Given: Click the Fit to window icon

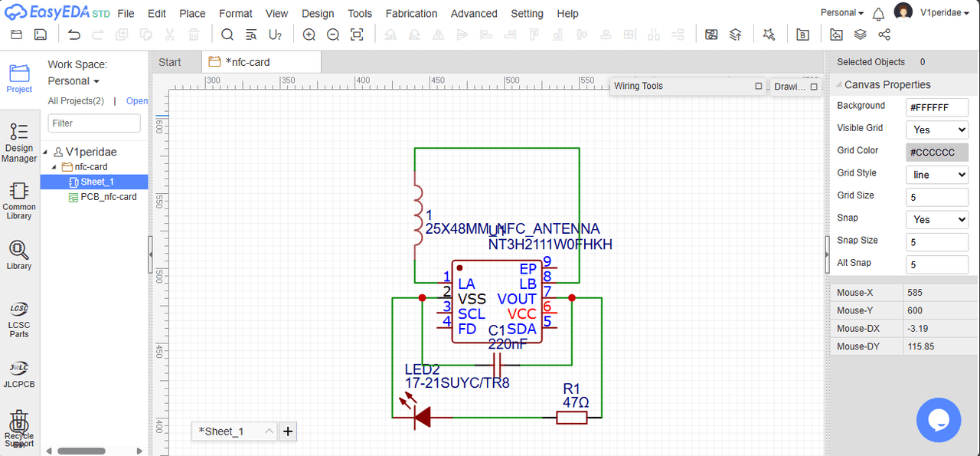Looking at the screenshot, I should 357,34.
